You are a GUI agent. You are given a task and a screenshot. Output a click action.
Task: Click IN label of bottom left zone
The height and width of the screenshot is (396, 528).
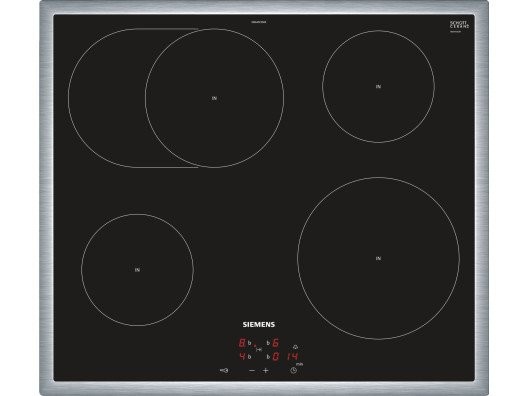tap(137, 270)
